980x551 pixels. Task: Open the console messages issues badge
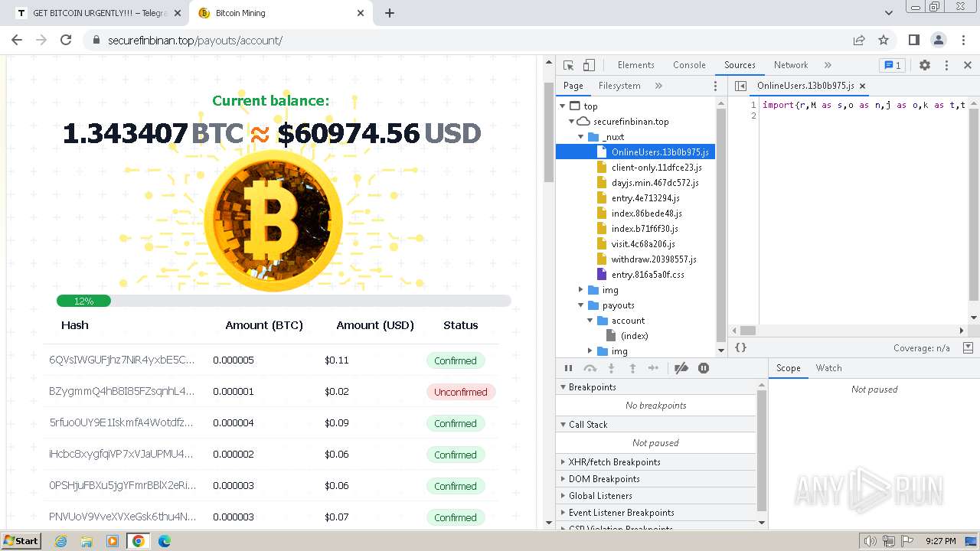[x=892, y=65]
